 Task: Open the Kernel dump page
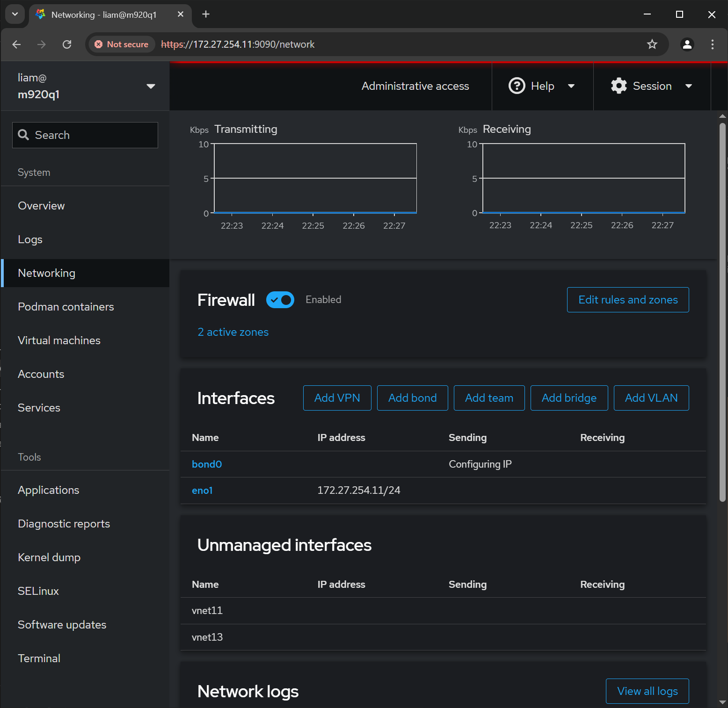(85, 557)
